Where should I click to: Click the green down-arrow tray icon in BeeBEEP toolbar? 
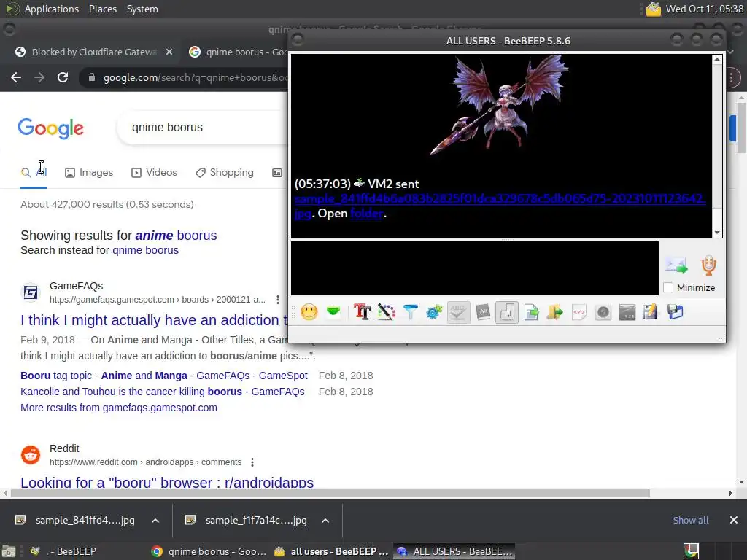click(x=333, y=312)
